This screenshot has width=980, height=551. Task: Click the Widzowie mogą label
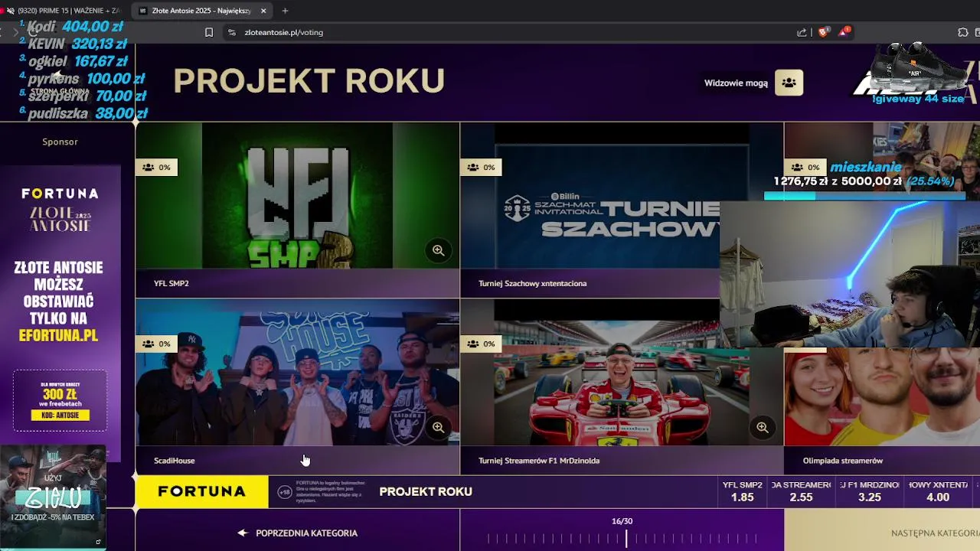pos(736,83)
